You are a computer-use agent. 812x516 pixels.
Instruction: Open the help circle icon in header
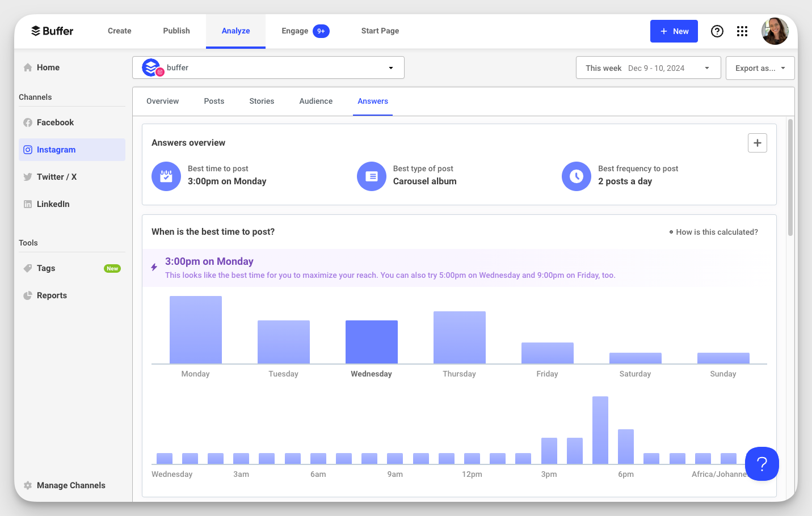point(717,31)
